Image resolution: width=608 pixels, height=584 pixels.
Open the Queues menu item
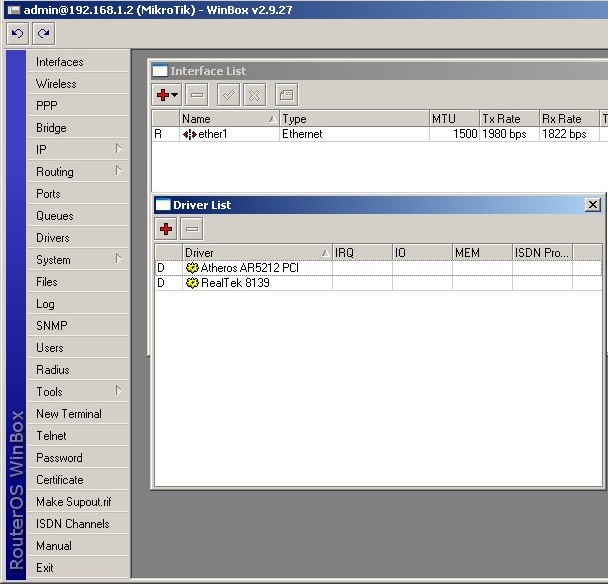pos(55,216)
